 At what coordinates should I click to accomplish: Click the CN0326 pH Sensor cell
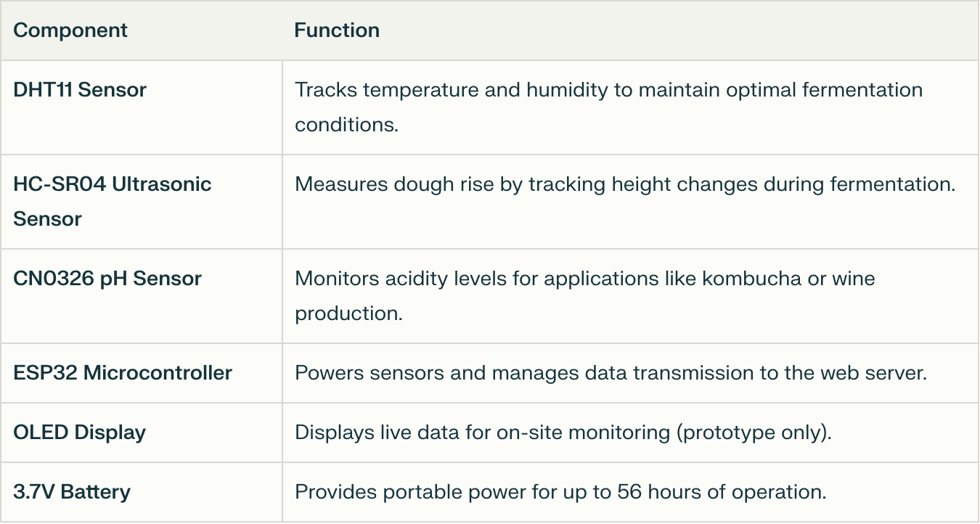[107, 279]
